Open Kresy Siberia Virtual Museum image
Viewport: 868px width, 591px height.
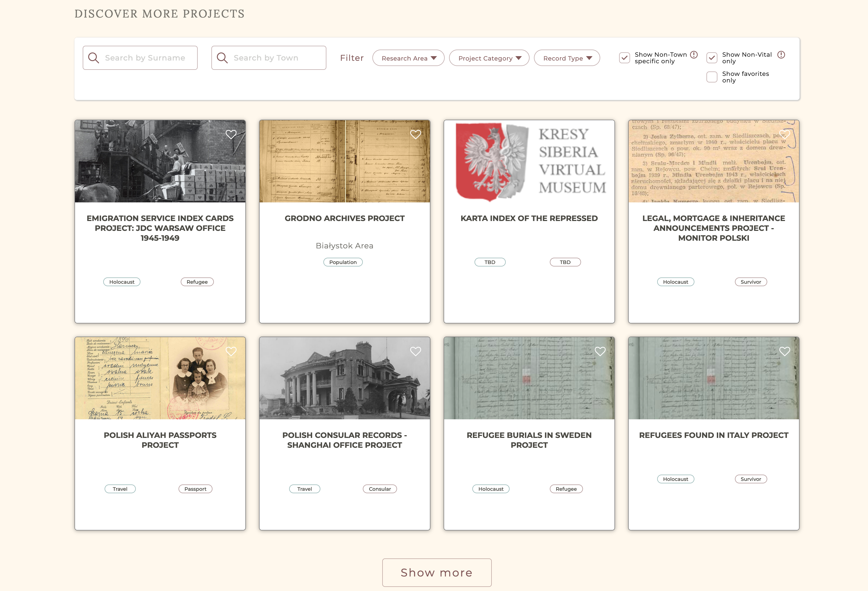pos(529,161)
